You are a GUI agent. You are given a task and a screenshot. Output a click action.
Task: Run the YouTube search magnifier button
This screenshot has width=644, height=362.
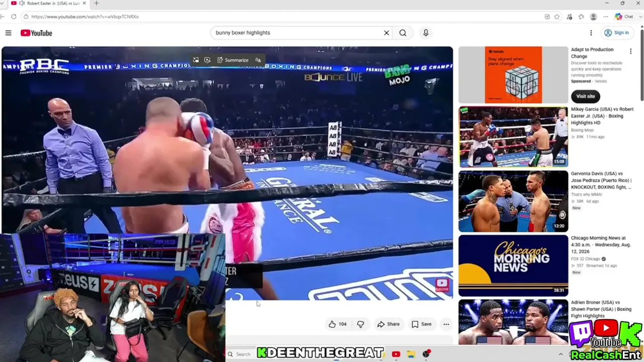point(403,33)
